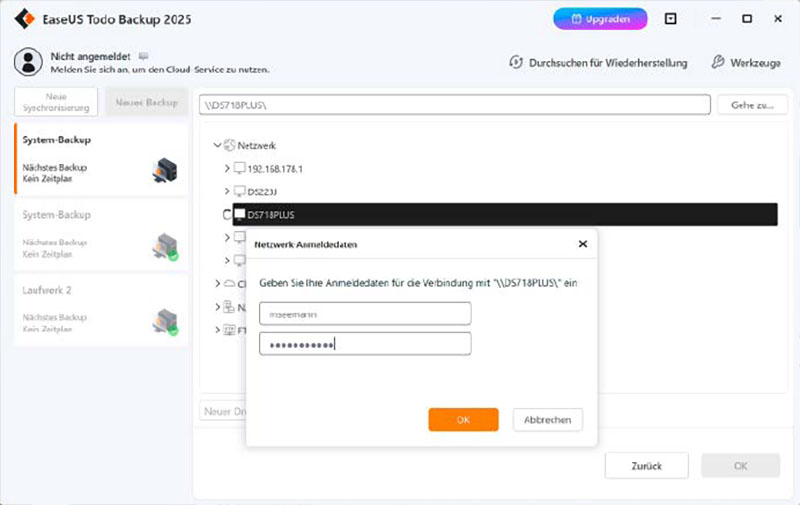Click the Netzwerk globe icon

(230, 145)
